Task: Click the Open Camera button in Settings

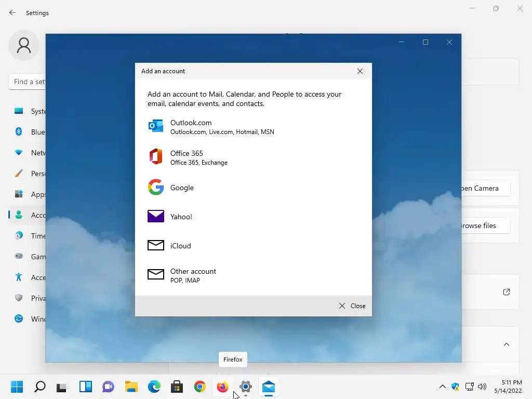Action: pyautogui.click(x=486, y=188)
